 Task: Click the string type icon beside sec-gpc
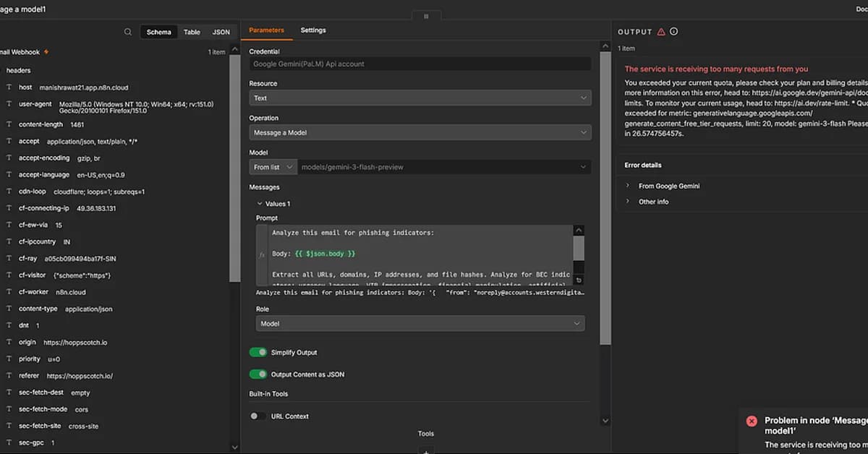[x=9, y=442]
